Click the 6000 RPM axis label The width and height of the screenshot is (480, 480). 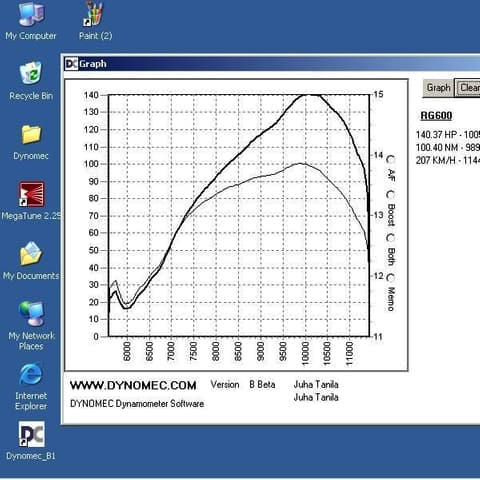coord(127,351)
